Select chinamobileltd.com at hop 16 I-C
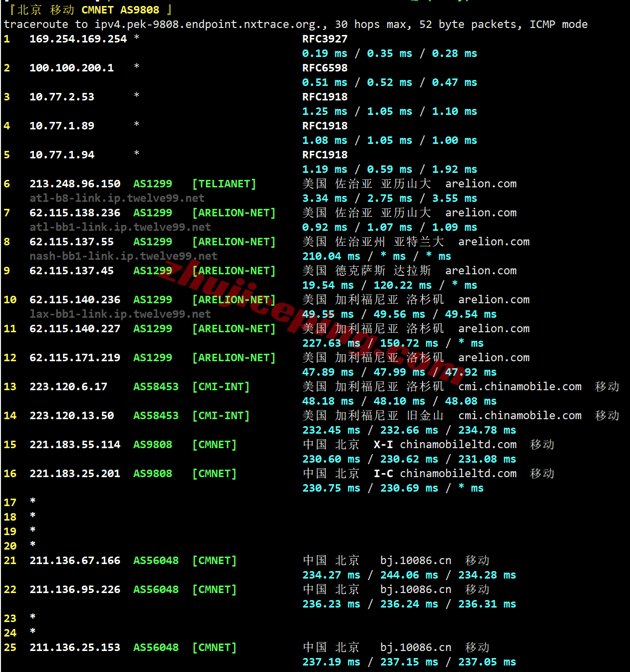Image resolution: width=630 pixels, height=672 pixels. coord(458,474)
